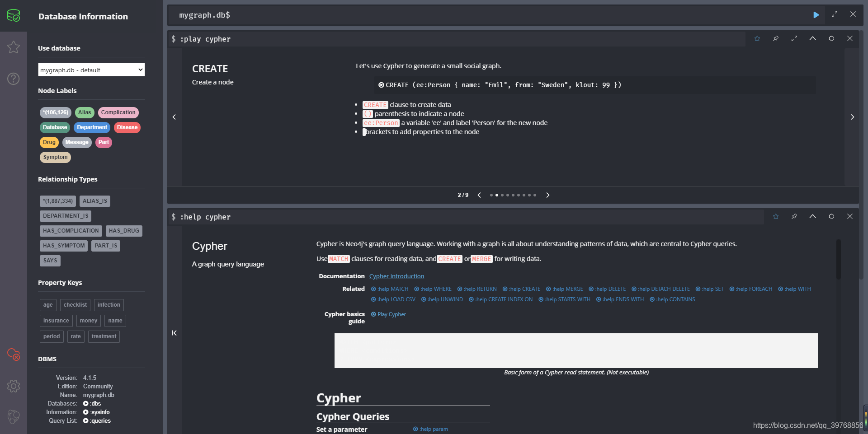Pin the :play cypher frame
This screenshot has height=434, width=868.
[x=776, y=38]
